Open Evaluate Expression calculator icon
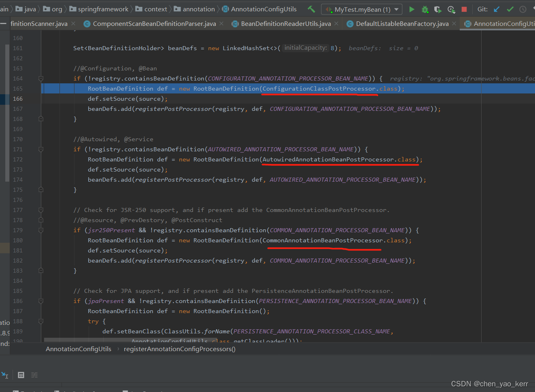535x392 pixels. pos(21,375)
